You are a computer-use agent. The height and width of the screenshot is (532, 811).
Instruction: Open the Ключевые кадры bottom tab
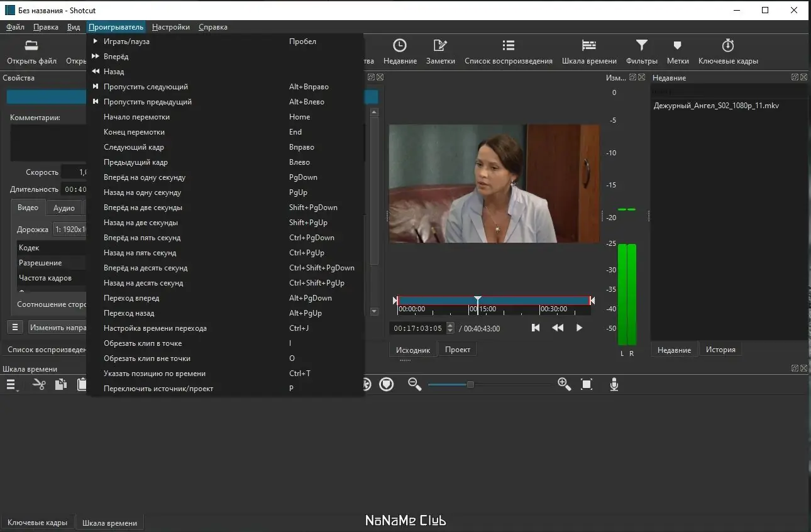37,523
